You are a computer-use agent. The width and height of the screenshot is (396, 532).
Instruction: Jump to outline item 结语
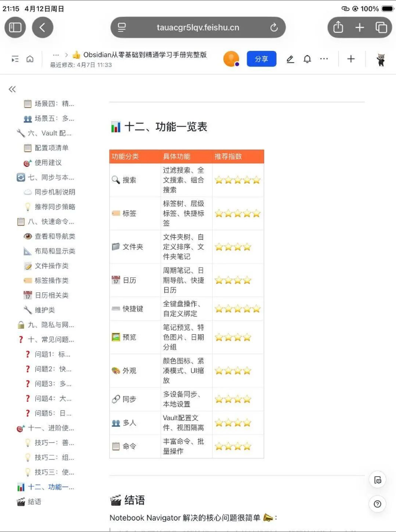[x=29, y=502]
